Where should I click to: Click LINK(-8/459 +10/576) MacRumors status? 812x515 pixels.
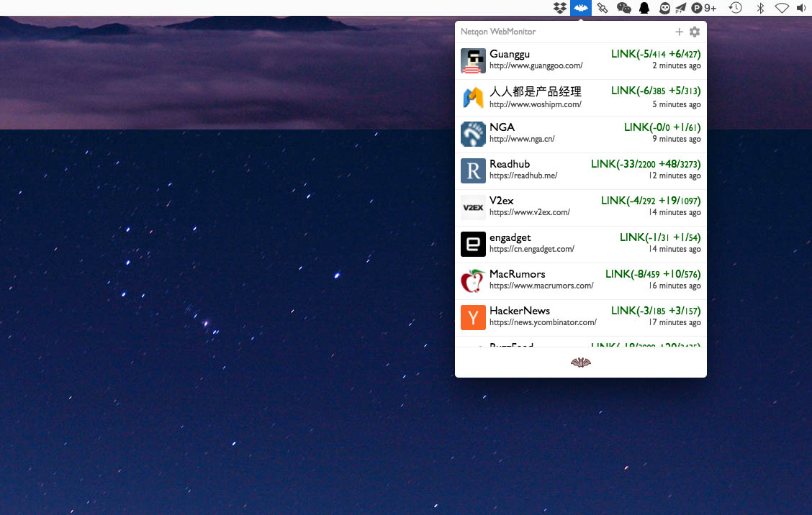tap(653, 274)
